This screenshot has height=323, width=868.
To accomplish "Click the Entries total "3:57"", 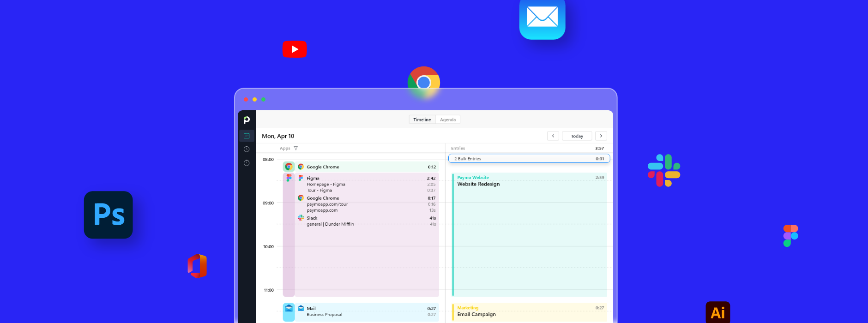I will pyautogui.click(x=599, y=148).
